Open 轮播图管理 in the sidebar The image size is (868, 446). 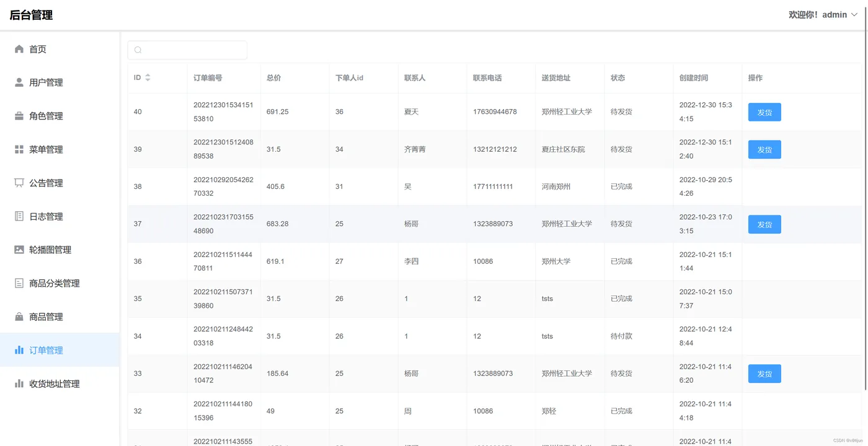(x=60, y=250)
